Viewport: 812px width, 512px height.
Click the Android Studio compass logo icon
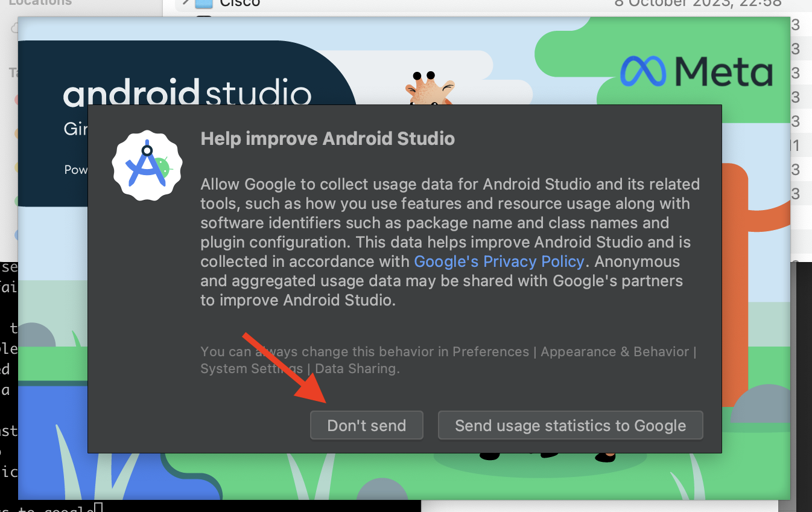tap(147, 166)
